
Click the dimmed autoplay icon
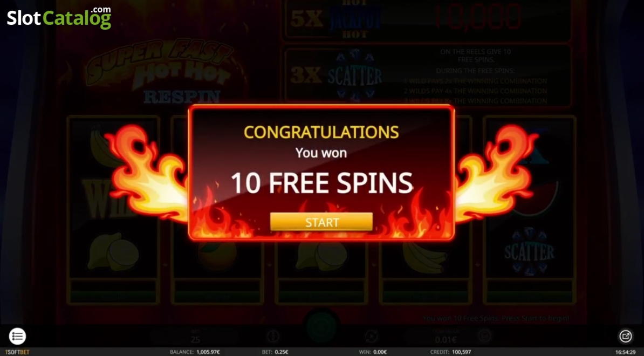(x=371, y=336)
